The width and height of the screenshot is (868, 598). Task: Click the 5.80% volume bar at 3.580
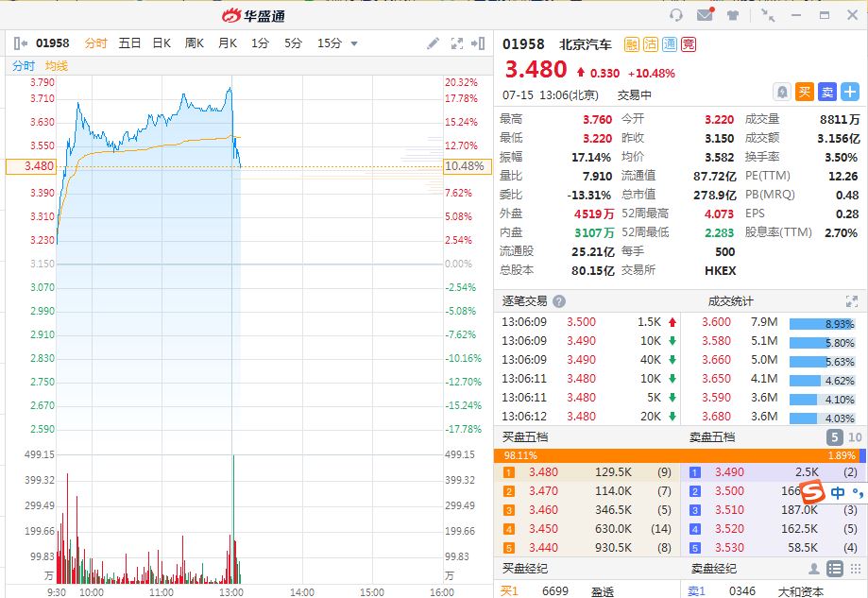click(822, 343)
